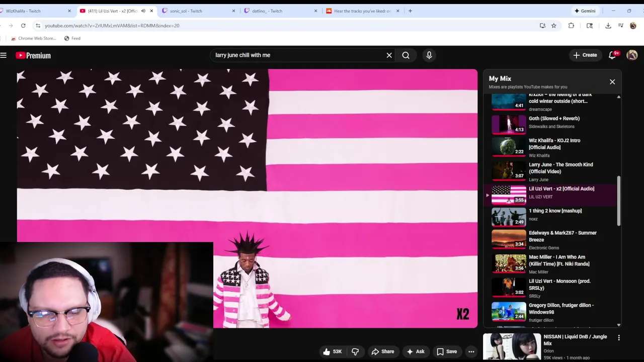Close the WizKhalifa - Twitch tab
The height and width of the screenshot is (362, 644).
click(69, 11)
